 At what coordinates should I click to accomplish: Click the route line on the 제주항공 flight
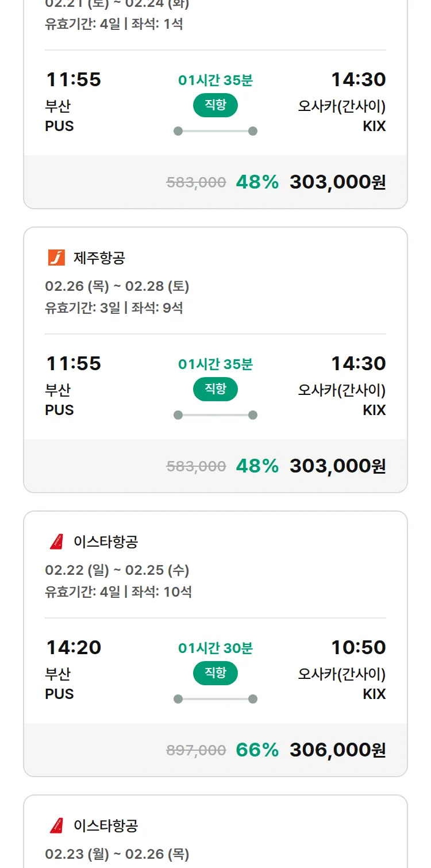(215, 415)
